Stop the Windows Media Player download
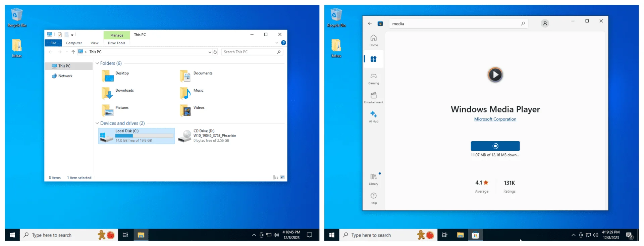The image size is (644, 246). click(495, 146)
